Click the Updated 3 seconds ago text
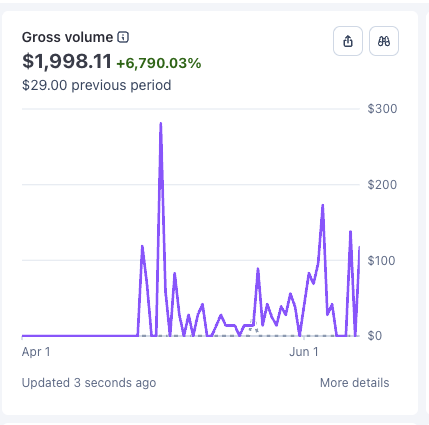Image resolution: width=429 pixels, height=425 pixels. coord(89,383)
